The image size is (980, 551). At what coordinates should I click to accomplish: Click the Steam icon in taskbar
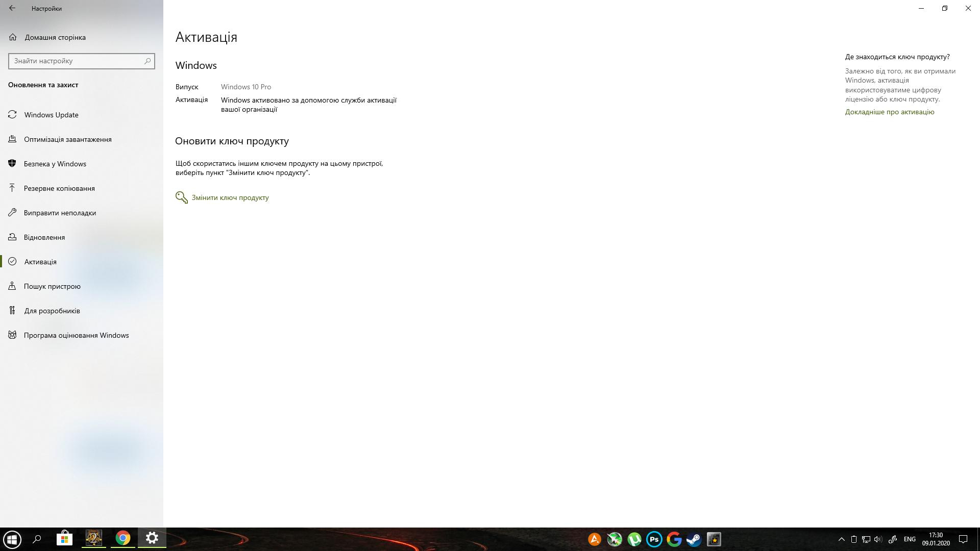tap(694, 539)
